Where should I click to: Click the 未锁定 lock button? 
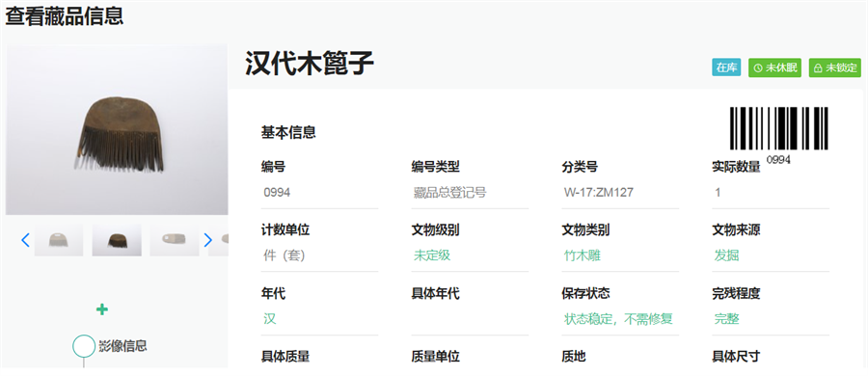pyautogui.click(x=835, y=67)
